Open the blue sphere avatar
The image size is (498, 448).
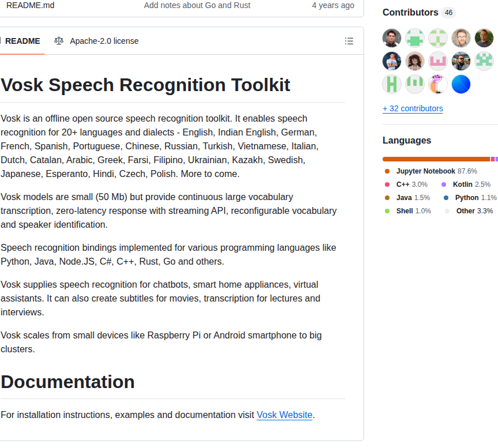coord(461,84)
